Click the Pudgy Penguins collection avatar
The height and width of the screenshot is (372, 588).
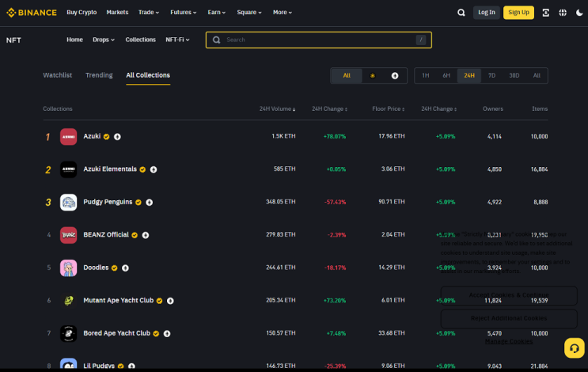tap(68, 202)
